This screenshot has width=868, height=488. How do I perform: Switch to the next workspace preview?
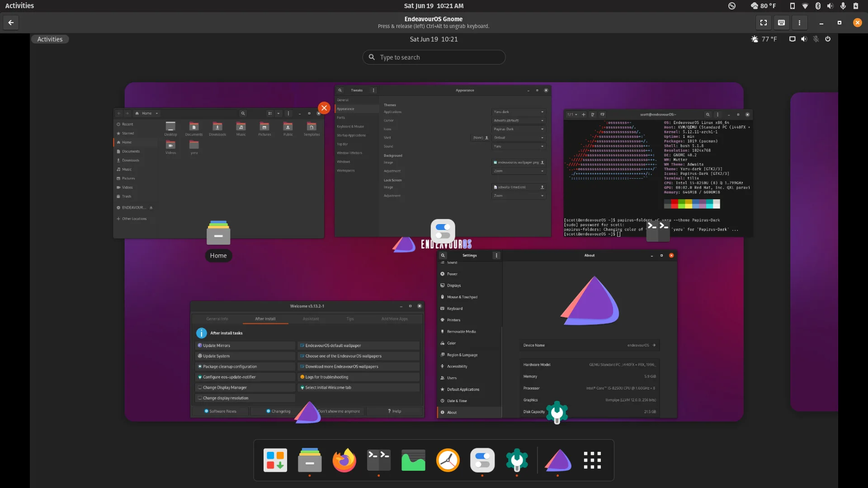(x=814, y=252)
